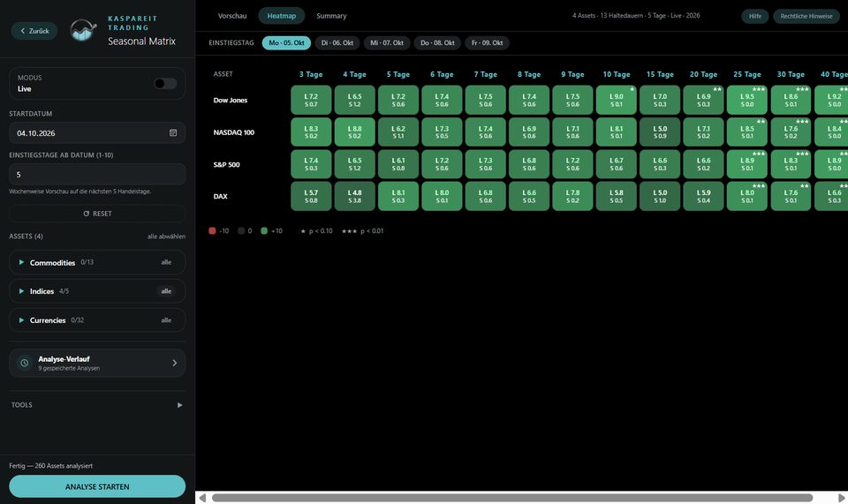This screenshot has height=504, width=848.
Task: Click the horizontal scrollbar thumb
Action: point(512,498)
